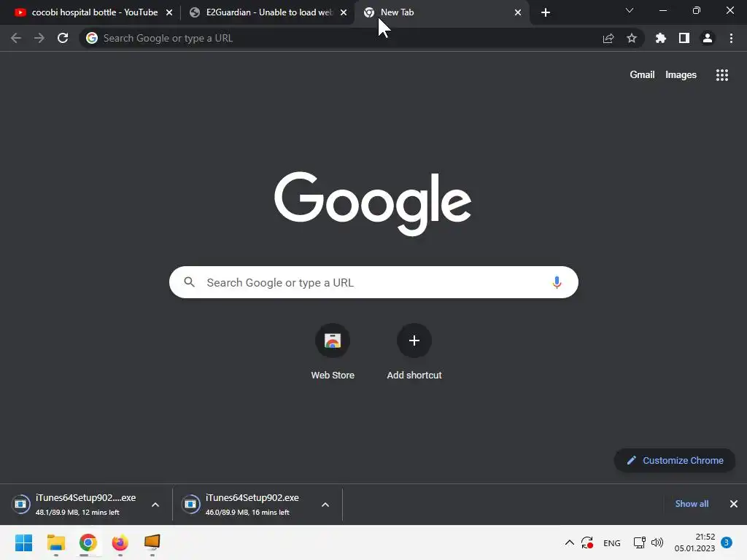Click Show all downloads
This screenshot has width=747, height=560.
[x=692, y=504]
